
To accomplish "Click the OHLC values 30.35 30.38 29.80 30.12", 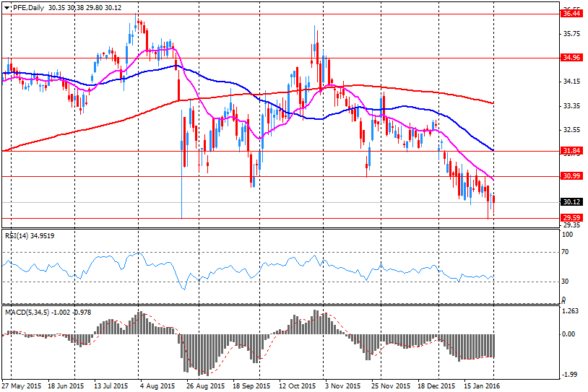I will pyautogui.click(x=85, y=7).
